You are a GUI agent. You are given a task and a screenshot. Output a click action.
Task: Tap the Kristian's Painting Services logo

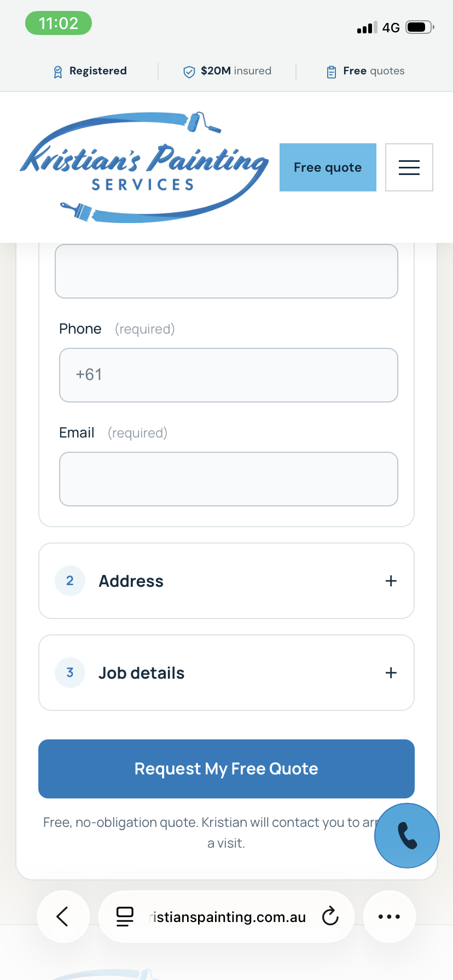144,167
